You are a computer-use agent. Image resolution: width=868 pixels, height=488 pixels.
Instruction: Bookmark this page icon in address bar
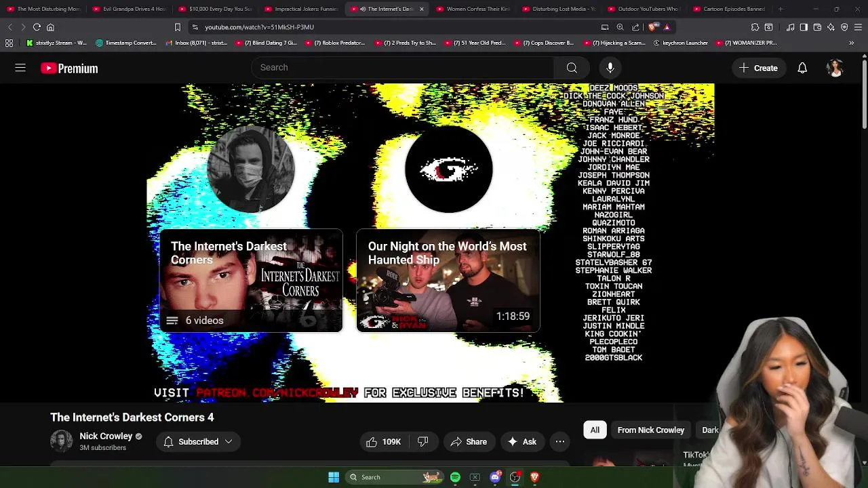pos(178,27)
